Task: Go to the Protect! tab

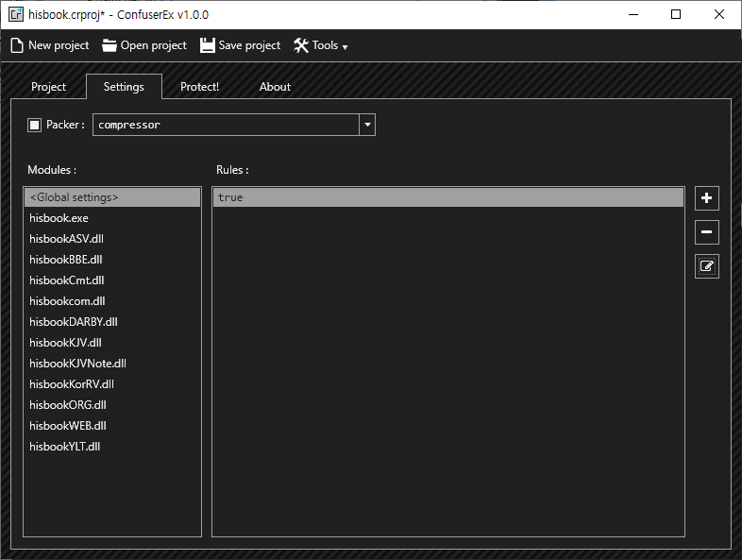Action: click(200, 87)
